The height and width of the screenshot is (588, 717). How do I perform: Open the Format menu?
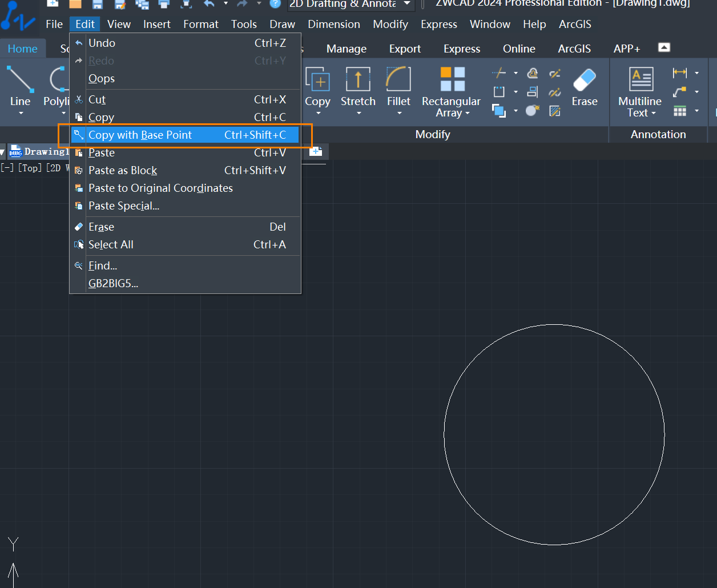tap(201, 24)
